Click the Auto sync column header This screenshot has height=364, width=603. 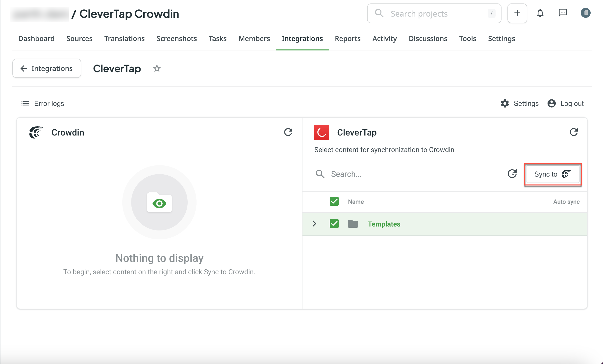pyautogui.click(x=566, y=202)
